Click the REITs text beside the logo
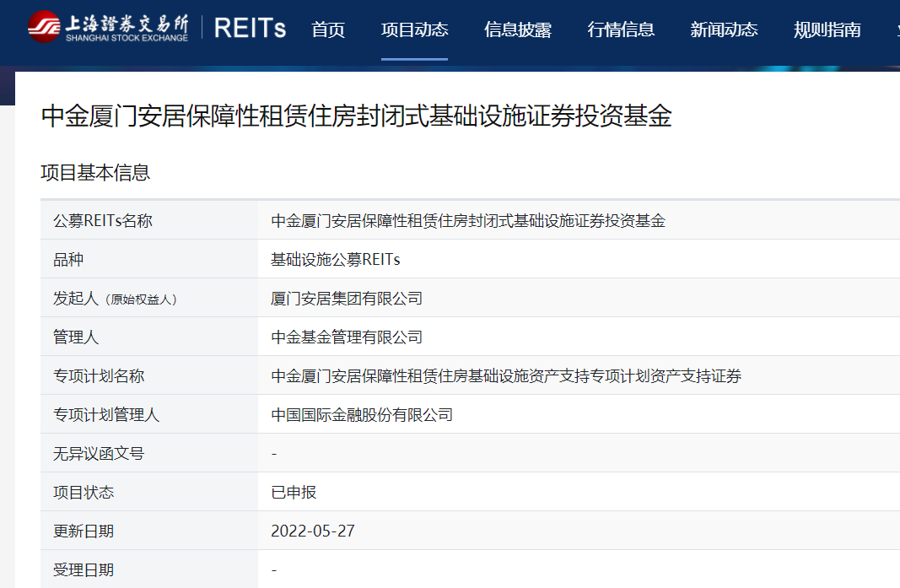Screen dimensions: 900x588 250,28
